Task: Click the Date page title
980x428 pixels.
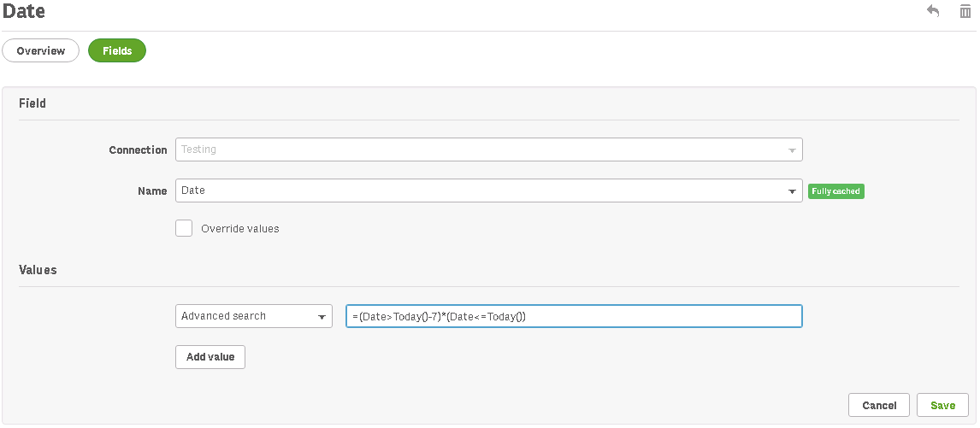Action: (x=24, y=12)
